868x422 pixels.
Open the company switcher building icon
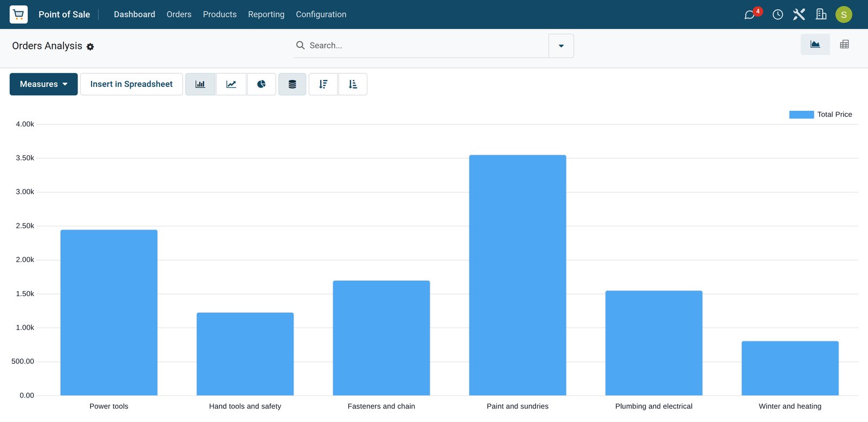coord(821,14)
